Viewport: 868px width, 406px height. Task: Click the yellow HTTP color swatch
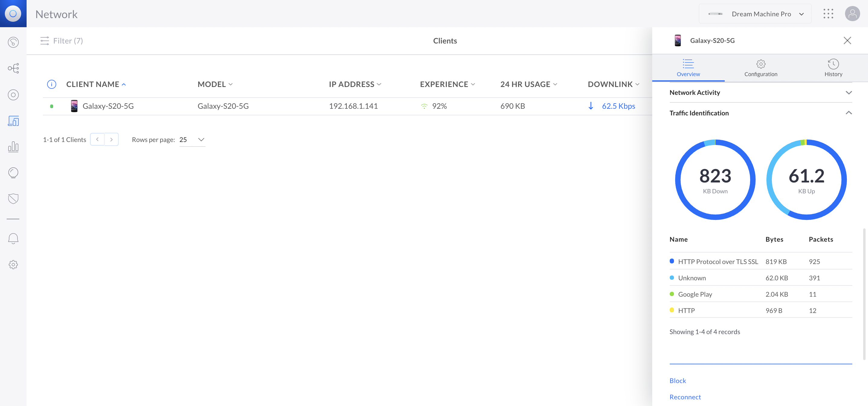coord(672,310)
